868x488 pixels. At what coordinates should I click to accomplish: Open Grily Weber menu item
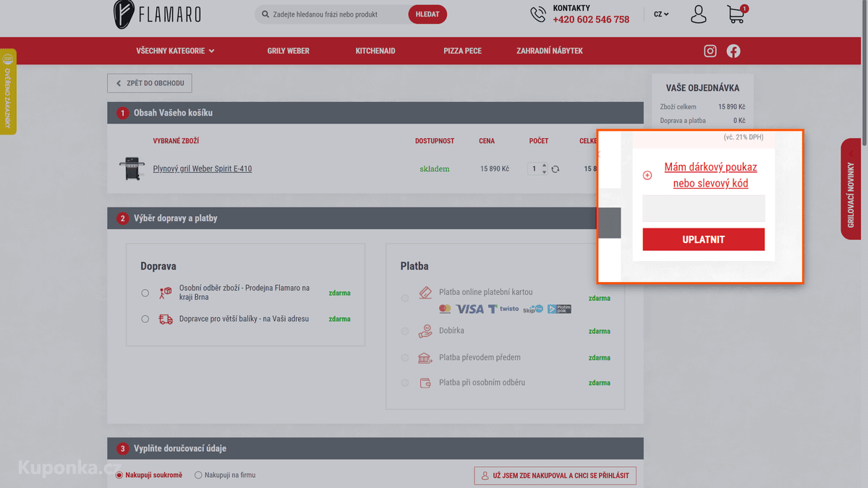tap(288, 51)
